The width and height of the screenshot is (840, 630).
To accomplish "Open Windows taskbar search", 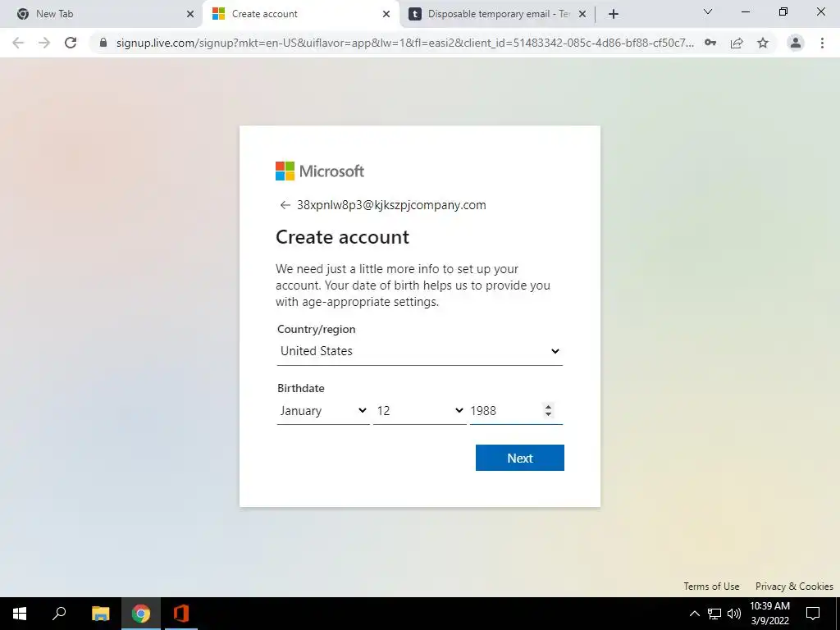I will 59,614.
